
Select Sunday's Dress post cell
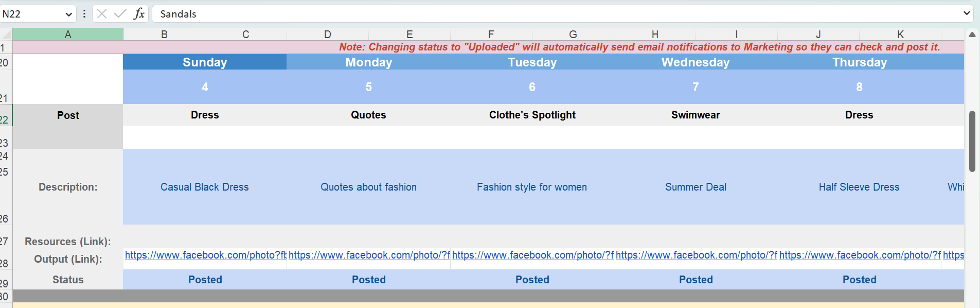pyautogui.click(x=205, y=115)
